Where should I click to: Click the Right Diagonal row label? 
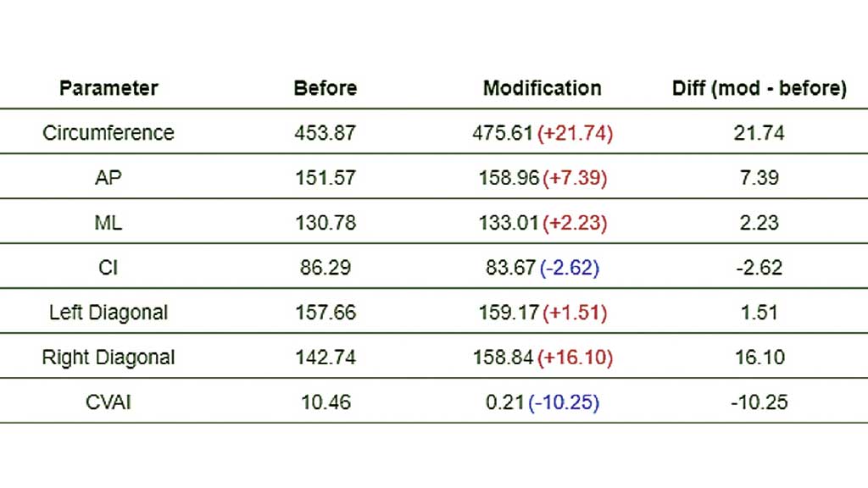[x=108, y=358]
